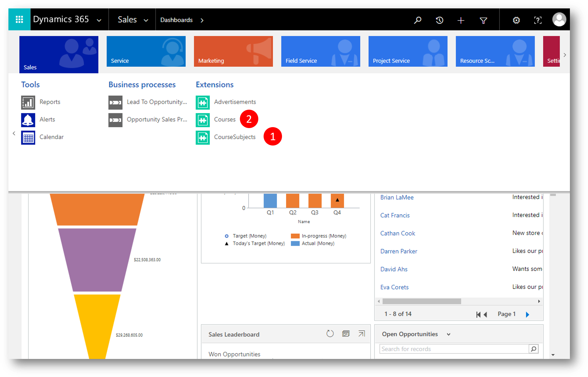Click the plus quick create icon
The image size is (588, 377).
click(x=461, y=20)
